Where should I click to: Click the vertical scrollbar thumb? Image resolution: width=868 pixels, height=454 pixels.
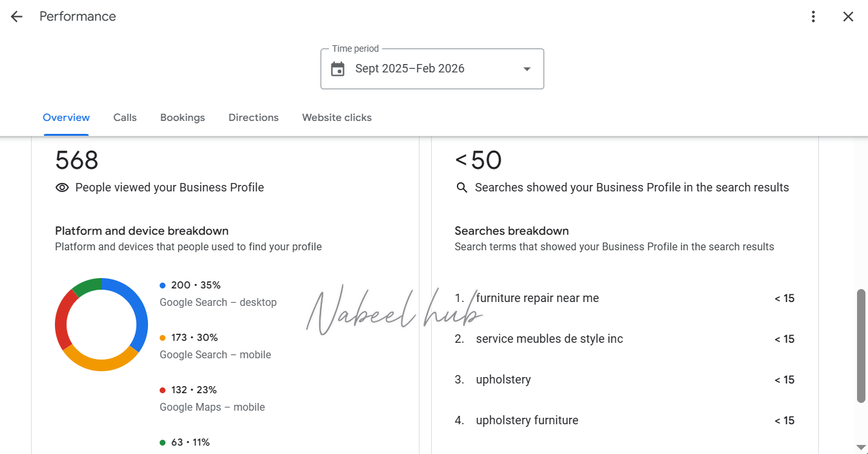click(861, 346)
